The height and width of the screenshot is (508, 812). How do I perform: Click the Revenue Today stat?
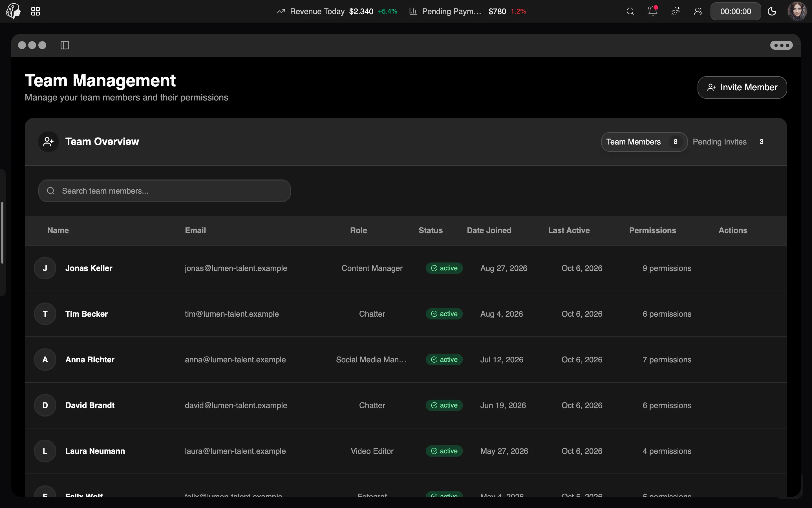pyautogui.click(x=337, y=11)
